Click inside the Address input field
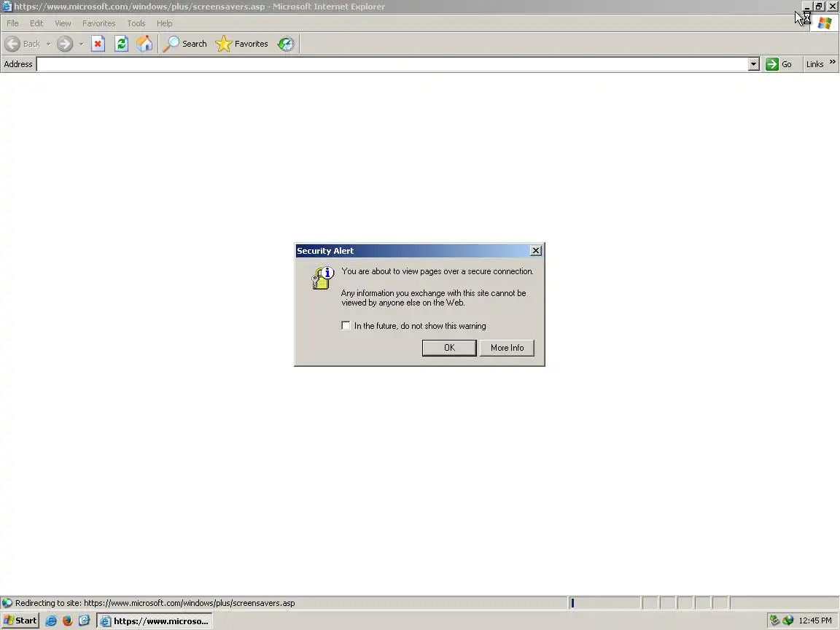The height and width of the screenshot is (630, 840). 392,64
